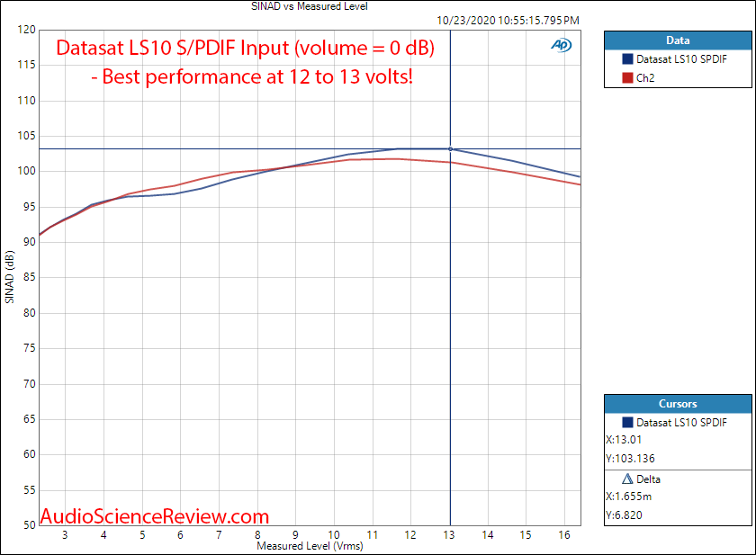Click the 3 tick on the X axis
This screenshot has width=756, height=555.
(65, 535)
